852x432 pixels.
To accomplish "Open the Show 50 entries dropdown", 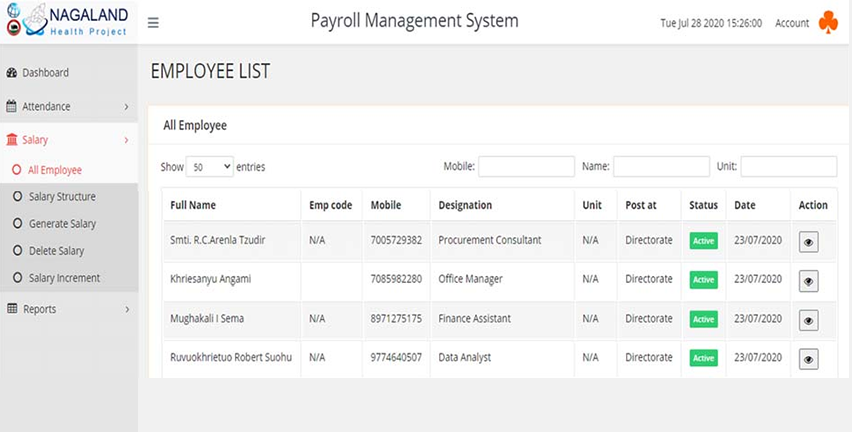I will tap(210, 167).
